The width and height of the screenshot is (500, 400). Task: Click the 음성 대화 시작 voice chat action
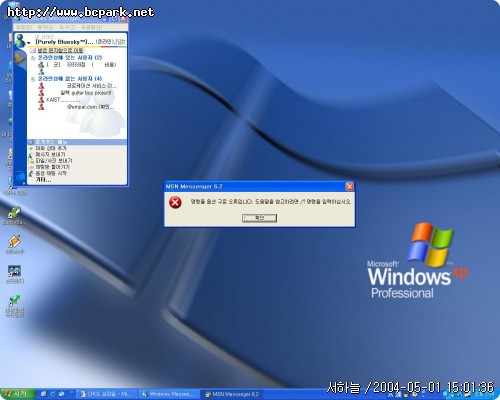point(51,173)
